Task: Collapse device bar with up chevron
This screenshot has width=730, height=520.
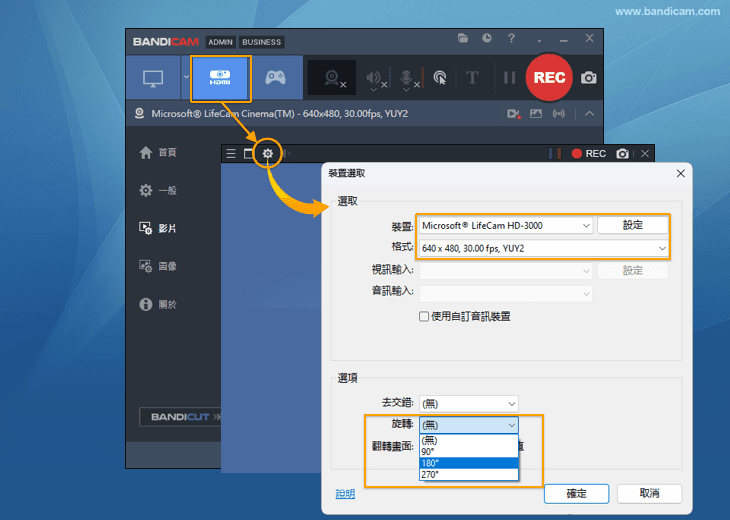Action: click(589, 114)
